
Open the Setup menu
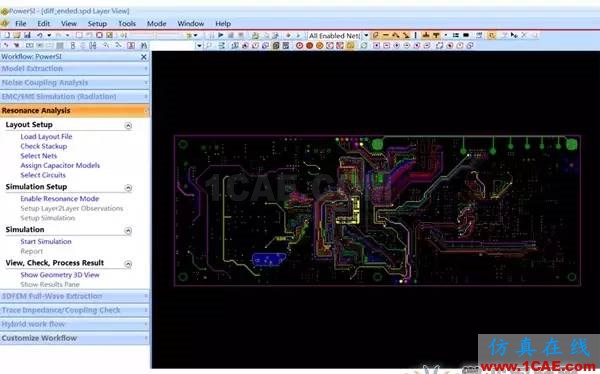tap(97, 24)
